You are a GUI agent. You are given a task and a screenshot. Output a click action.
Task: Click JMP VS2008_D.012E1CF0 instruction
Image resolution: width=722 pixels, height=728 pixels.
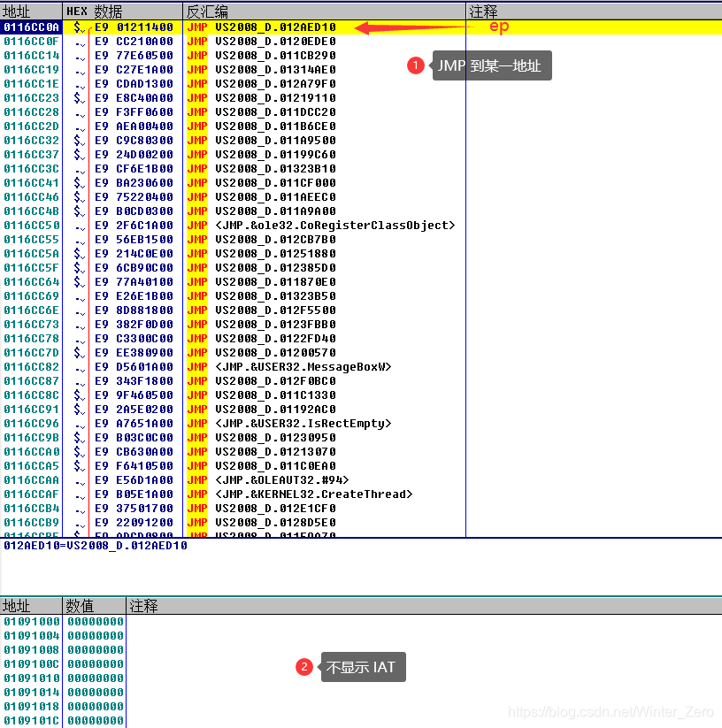pos(261,509)
